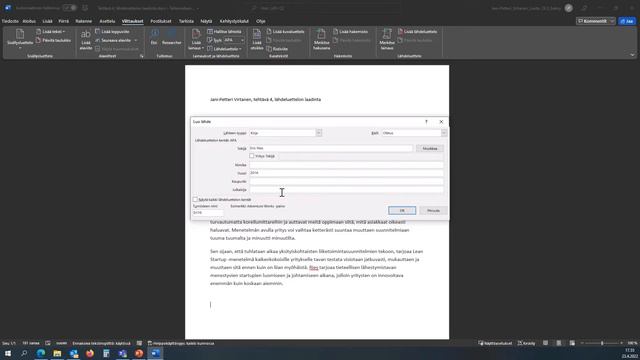Viewport: 640px width, 360px height.
Task: Open the Lähdeluettelo dropdown in the ribbon
Action: [x=224, y=49]
